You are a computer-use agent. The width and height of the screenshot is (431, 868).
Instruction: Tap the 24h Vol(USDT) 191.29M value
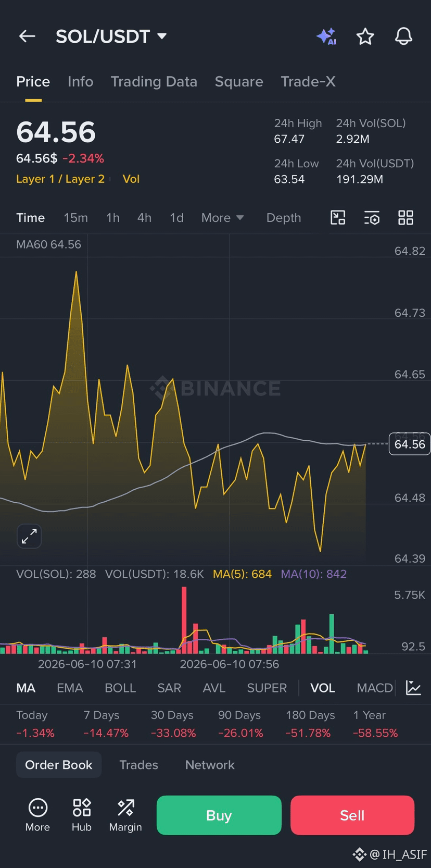[x=360, y=179]
